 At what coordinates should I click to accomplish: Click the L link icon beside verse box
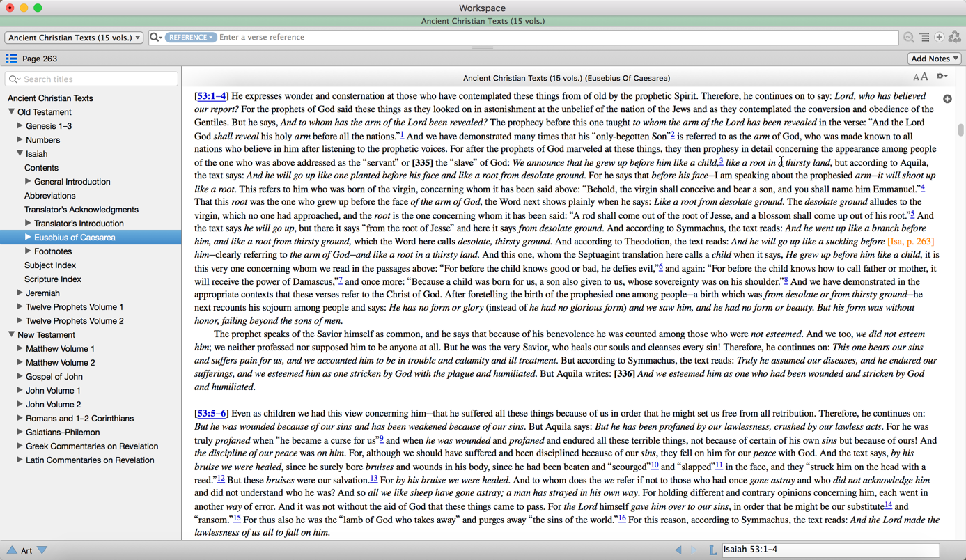712,550
